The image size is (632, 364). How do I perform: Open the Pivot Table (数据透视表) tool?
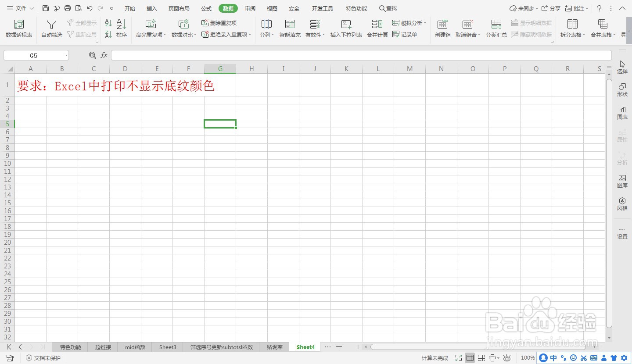(19, 29)
